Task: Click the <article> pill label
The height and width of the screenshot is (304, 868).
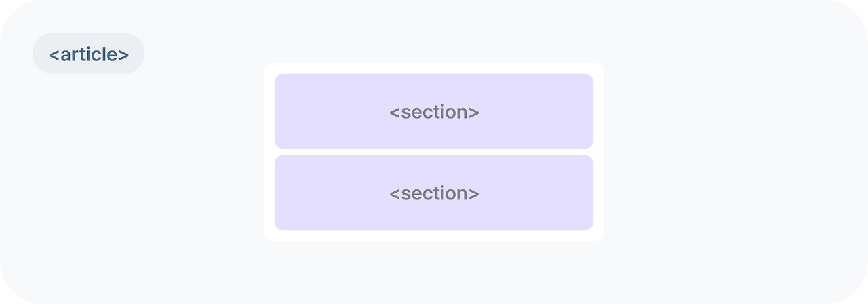Action: click(x=88, y=54)
